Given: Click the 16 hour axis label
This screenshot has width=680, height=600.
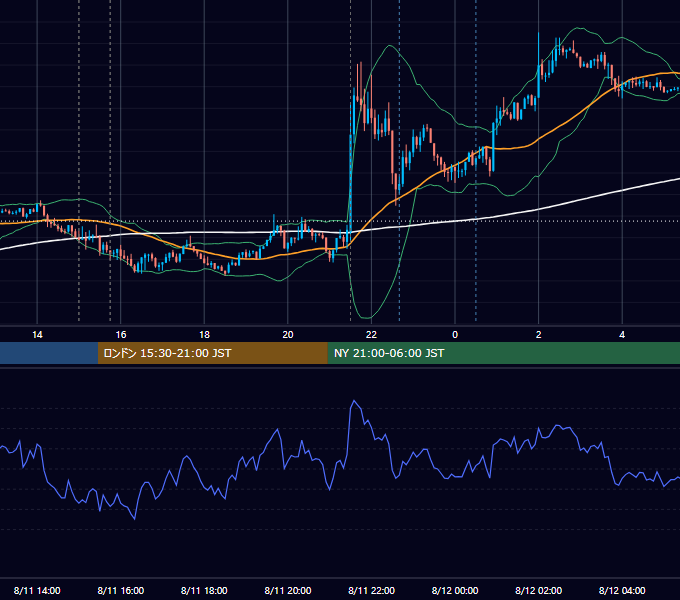Looking at the screenshot, I should pyautogui.click(x=121, y=335).
